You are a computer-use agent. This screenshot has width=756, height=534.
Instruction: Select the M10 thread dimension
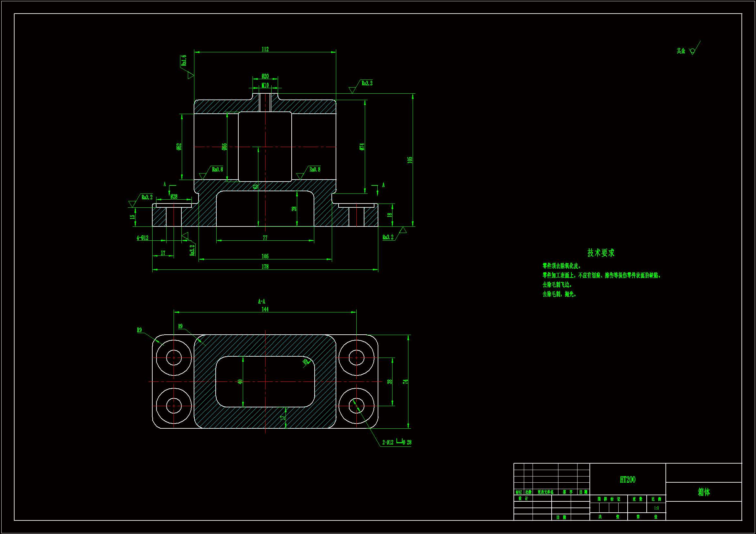click(265, 85)
